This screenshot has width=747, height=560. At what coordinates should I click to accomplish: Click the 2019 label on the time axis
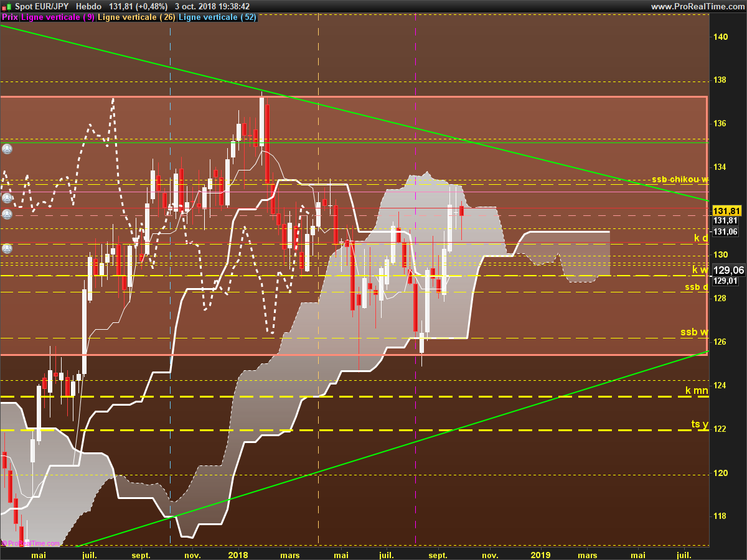(540, 554)
